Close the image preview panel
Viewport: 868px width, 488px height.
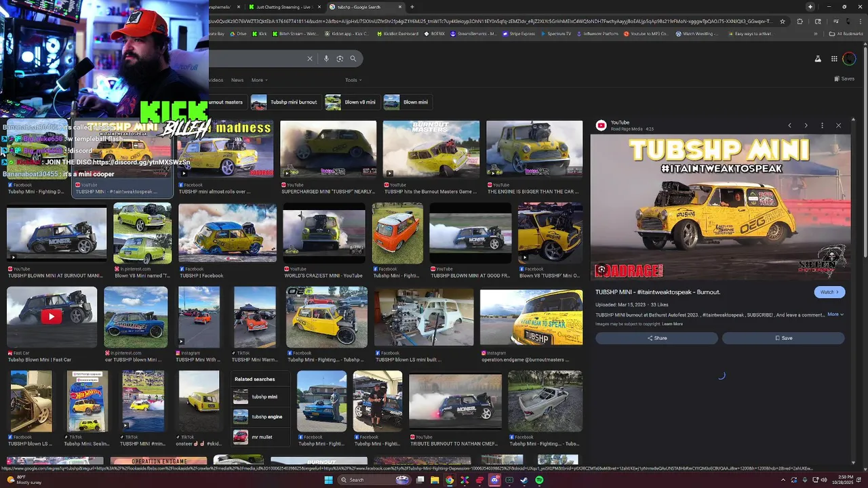[838, 125]
